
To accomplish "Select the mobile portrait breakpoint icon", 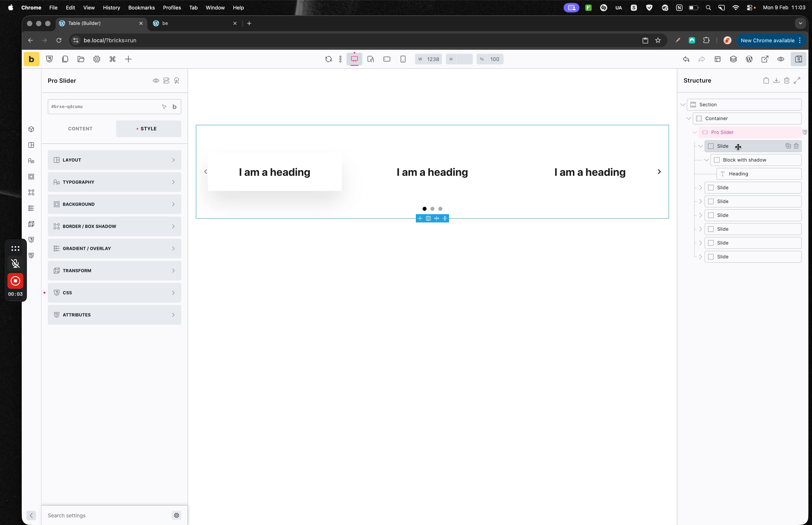I will click(x=403, y=59).
